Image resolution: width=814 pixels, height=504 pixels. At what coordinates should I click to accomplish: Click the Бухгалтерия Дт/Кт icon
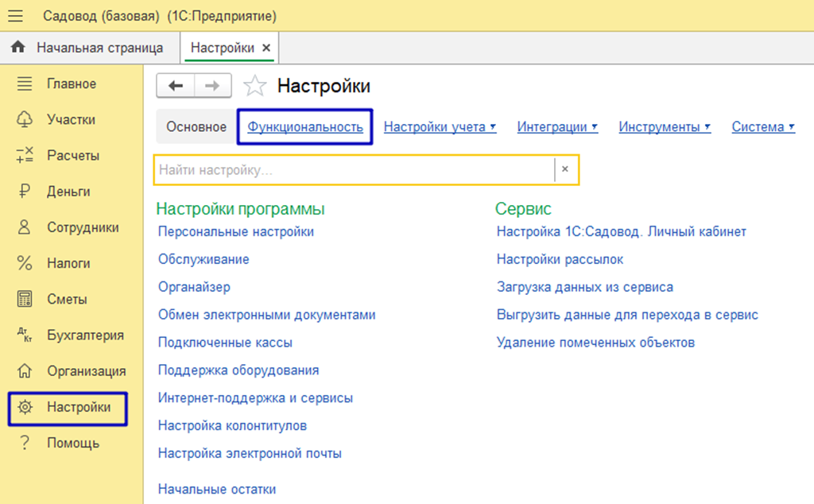coord(25,335)
